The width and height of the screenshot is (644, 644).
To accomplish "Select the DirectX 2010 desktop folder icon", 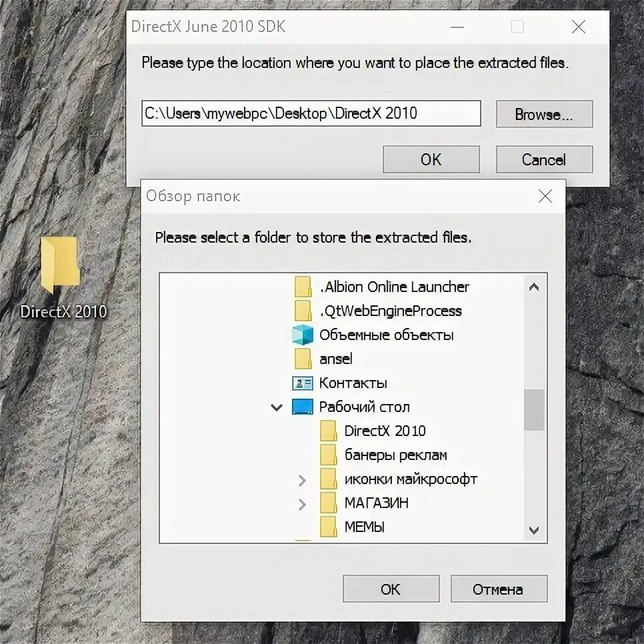I will click(60, 265).
